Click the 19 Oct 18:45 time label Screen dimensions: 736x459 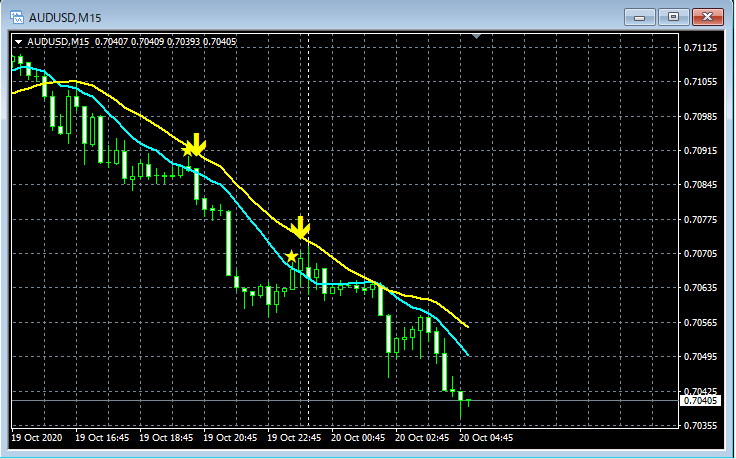point(166,437)
